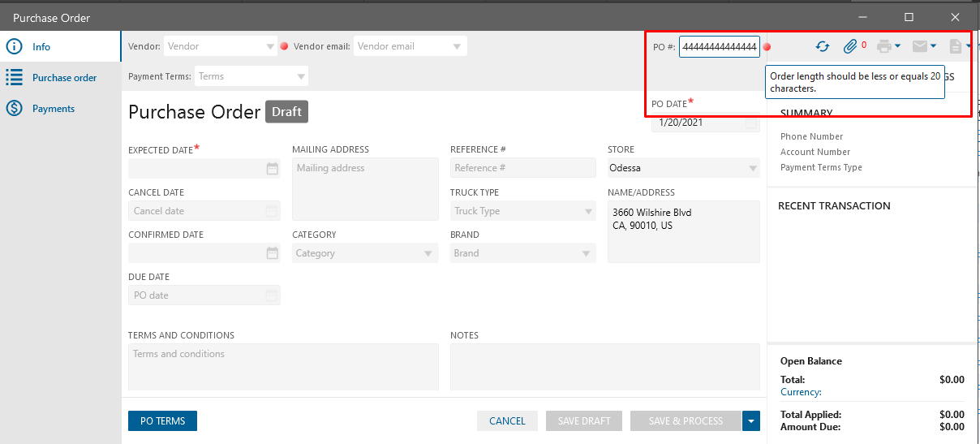Open the Save & Process split arrow

pos(751,421)
